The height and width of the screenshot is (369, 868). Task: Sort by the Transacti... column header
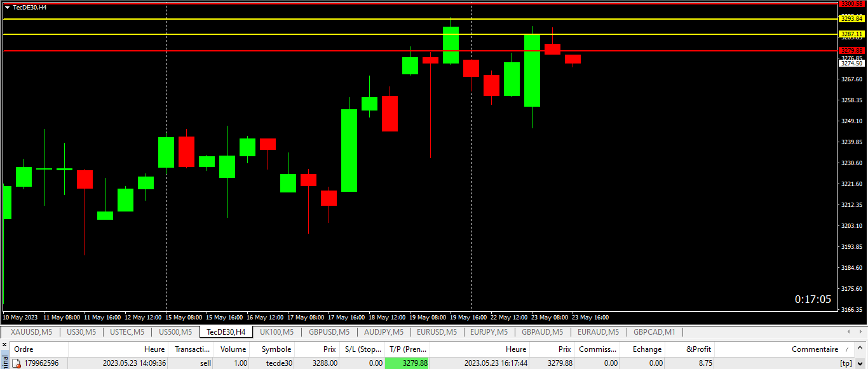coord(192,349)
